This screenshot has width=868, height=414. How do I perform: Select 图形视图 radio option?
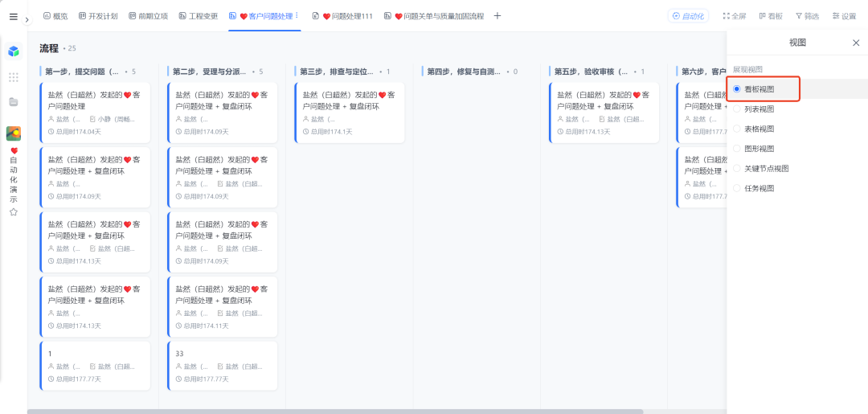[x=737, y=149]
